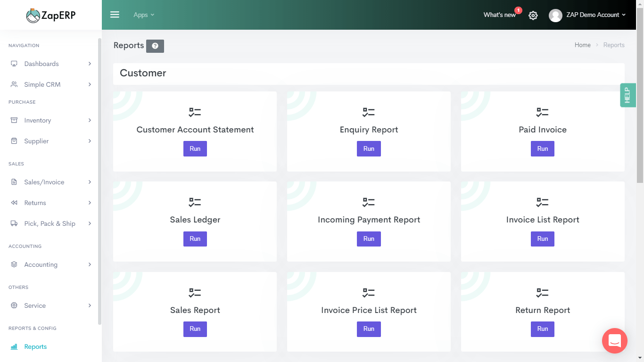Open the What's new link
This screenshot has width=644, height=362.
pos(499,15)
